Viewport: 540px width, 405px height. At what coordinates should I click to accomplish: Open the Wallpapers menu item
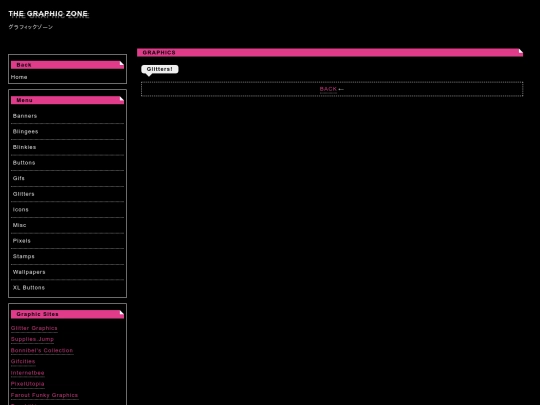tap(68, 272)
